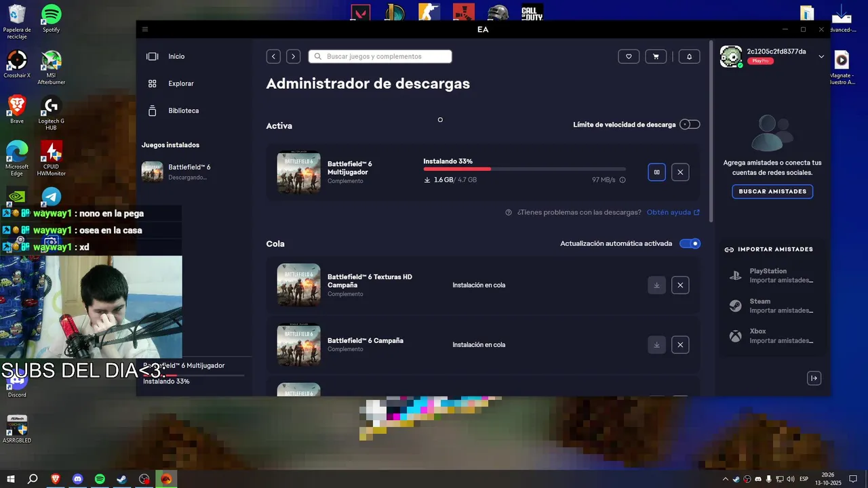Open Spotify desktop shortcut
Viewport: 868px width, 488px height.
click(51, 19)
